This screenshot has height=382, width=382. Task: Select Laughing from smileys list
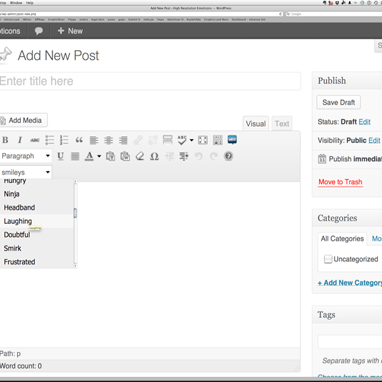point(37,221)
